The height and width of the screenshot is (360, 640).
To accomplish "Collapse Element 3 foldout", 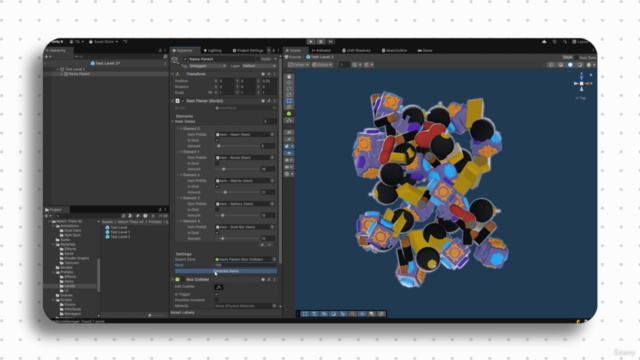I will tap(181, 198).
